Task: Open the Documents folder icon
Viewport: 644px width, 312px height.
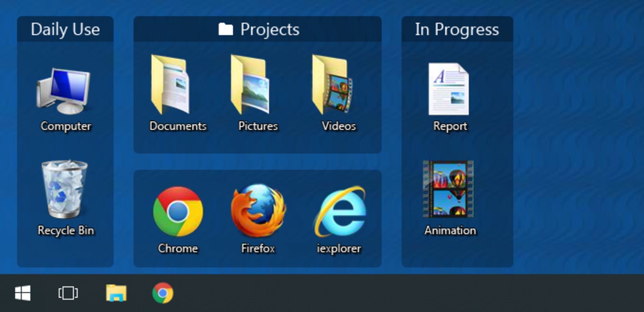Action: 170,84
